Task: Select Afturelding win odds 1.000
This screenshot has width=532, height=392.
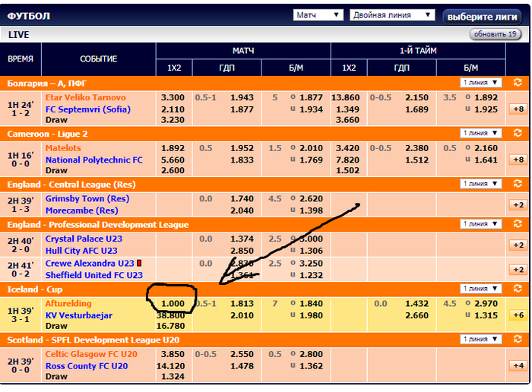Action: [173, 303]
